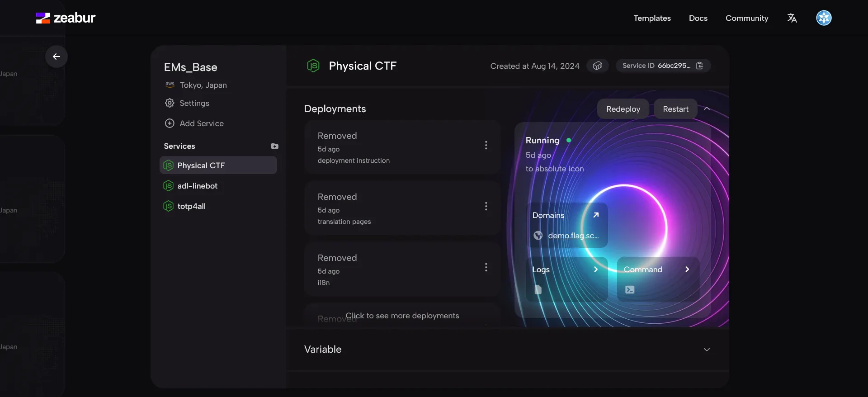Collapse the Deployments section chevron
The height and width of the screenshot is (397, 868).
[x=707, y=109]
